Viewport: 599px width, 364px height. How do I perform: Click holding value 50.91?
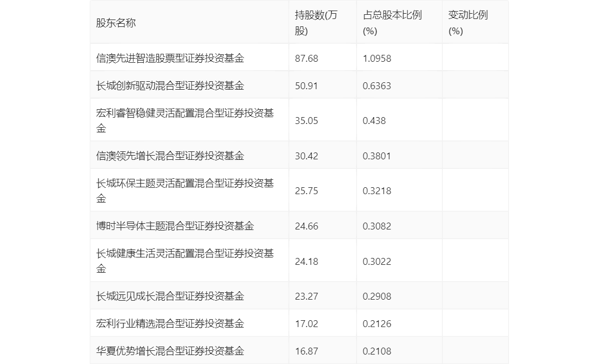pyautogui.click(x=306, y=86)
